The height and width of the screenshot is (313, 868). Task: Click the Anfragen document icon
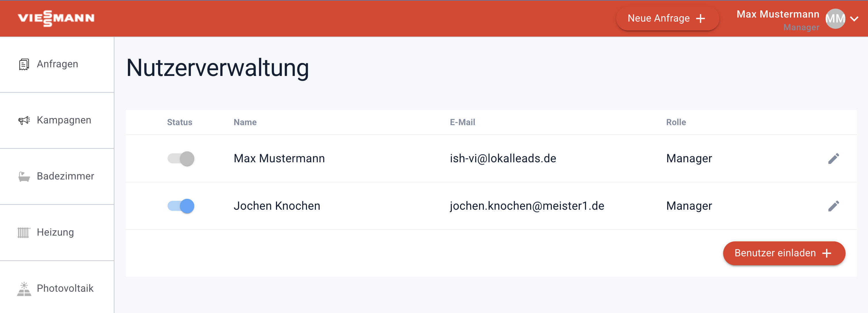[24, 64]
